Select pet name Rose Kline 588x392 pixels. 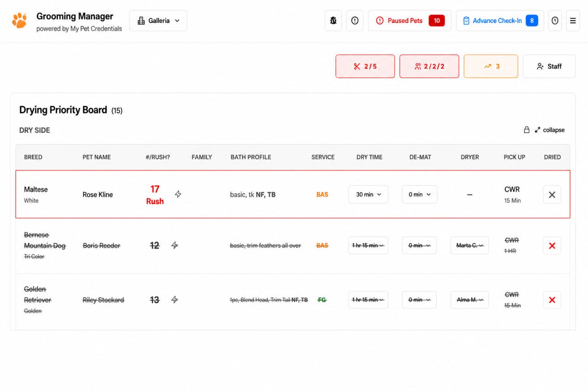point(97,194)
